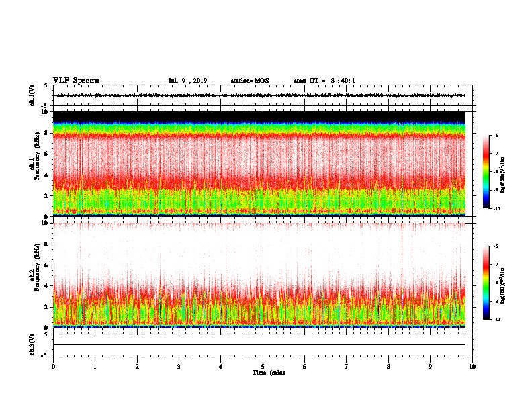
Task: Click the "10" frequency tick of ch.2 spectrogram
Action: click(x=45, y=223)
